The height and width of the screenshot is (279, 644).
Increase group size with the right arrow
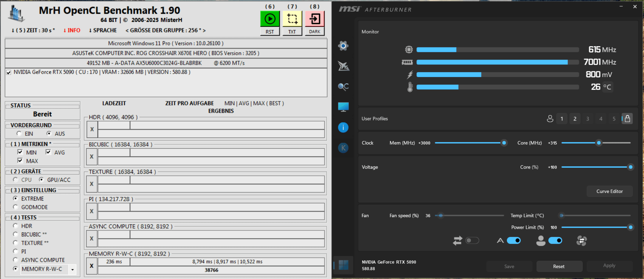pyautogui.click(x=204, y=30)
